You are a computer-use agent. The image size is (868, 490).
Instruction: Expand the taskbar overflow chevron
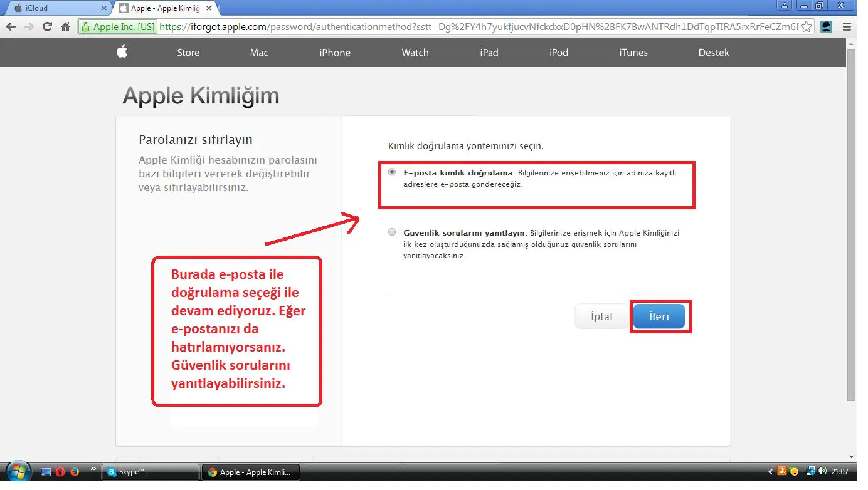(92, 467)
